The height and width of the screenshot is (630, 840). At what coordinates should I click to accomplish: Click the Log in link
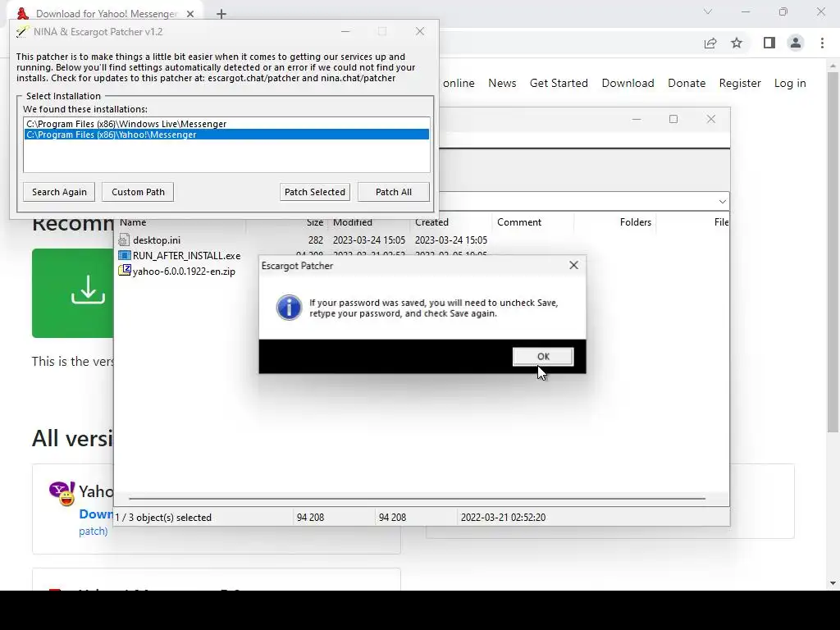pos(790,83)
